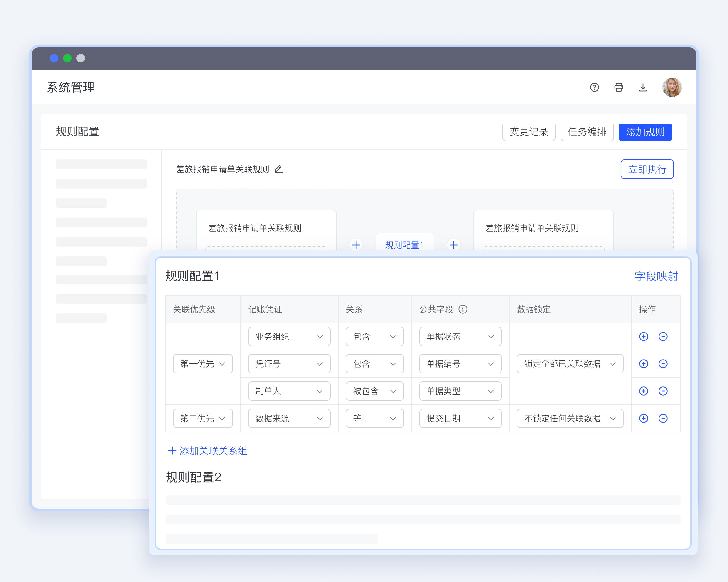Click the edit pencil next to rule name
The width and height of the screenshot is (728, 582).
click(x=278, y=169)
